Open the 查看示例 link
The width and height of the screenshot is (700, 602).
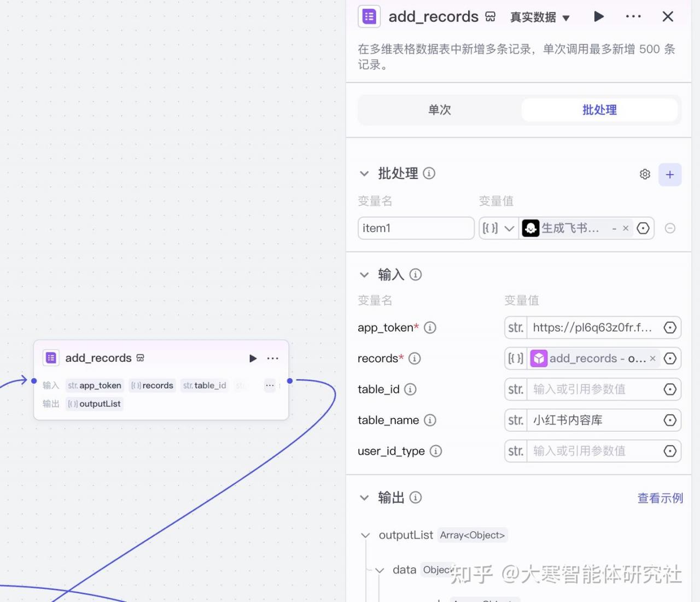[x=660, y=498]
